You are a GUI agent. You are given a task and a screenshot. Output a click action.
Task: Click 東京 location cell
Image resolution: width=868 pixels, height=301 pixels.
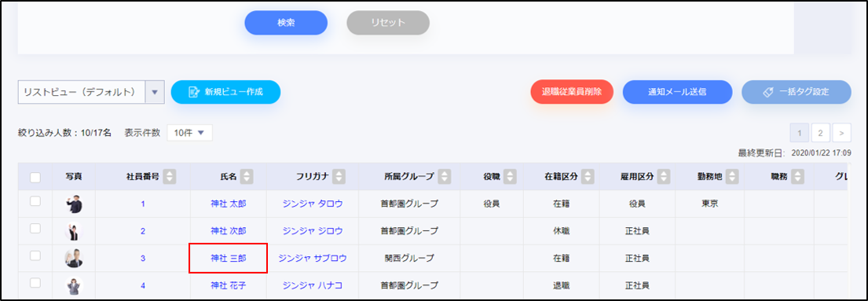pos(709,204)
